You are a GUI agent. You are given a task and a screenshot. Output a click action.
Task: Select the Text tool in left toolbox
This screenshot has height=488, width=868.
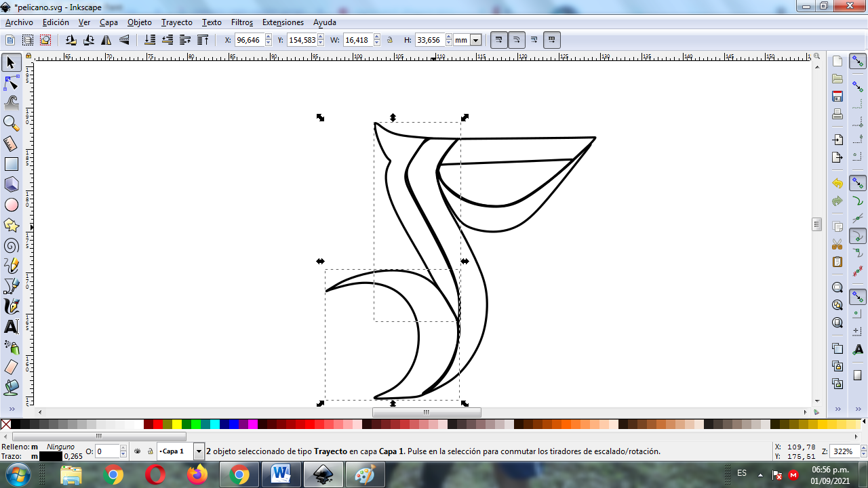coord(11,327)
